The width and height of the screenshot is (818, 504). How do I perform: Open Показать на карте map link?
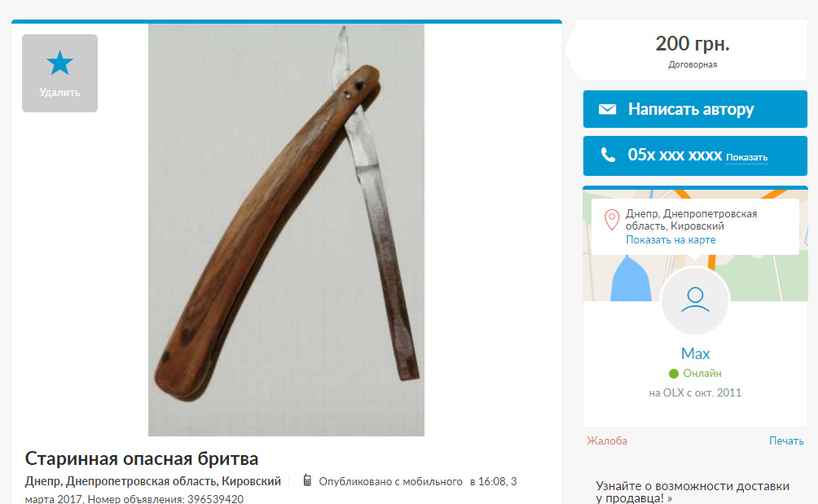671,239
